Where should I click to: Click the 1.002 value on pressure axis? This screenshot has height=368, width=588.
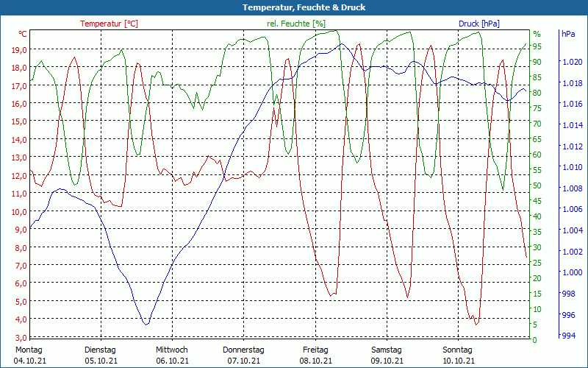573,251
